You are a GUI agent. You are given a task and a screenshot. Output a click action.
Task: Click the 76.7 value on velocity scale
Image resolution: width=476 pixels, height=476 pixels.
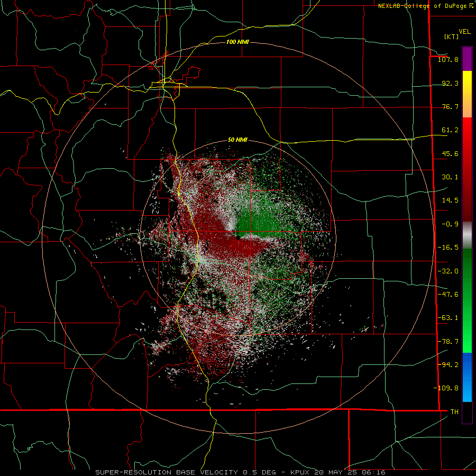[450, 106]
